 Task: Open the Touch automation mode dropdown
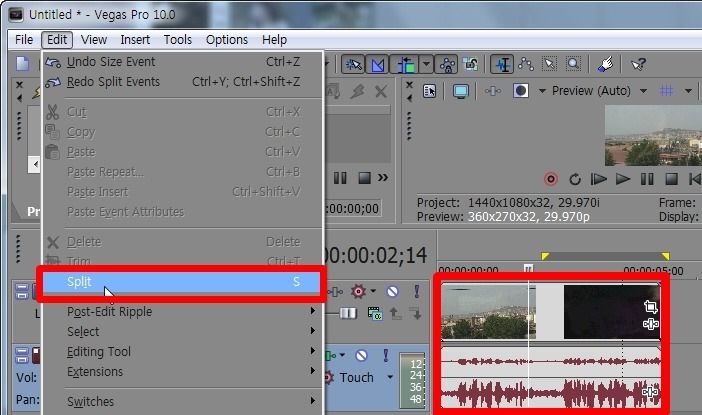click(x=390, y=377)
